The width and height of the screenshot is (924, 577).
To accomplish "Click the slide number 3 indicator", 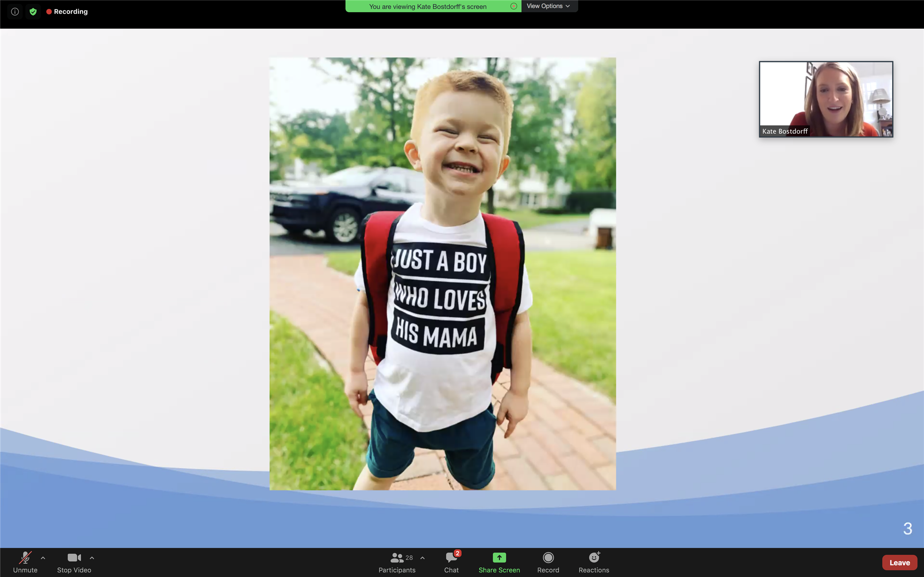I will click(907, 528).
